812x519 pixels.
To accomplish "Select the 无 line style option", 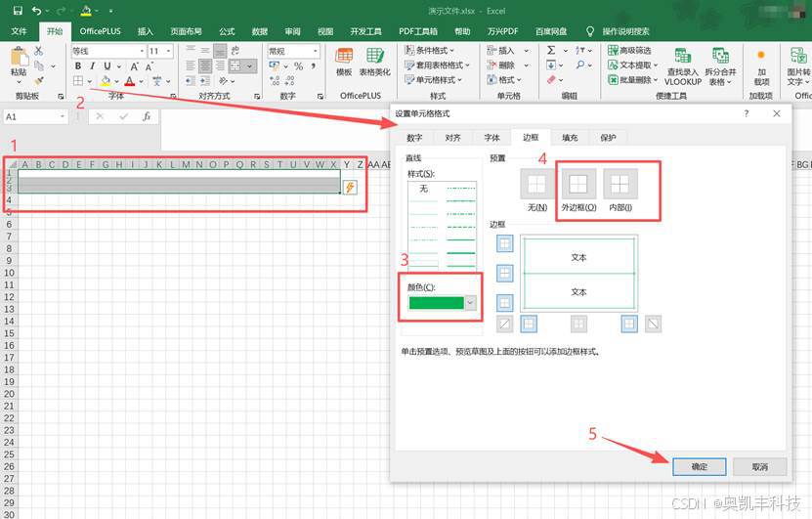I will point(423,189).
